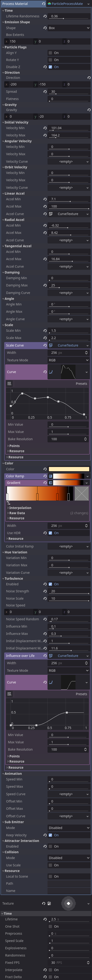Viewport: 92px width, 980px height.
Task: Click the Texture preview thumbnail
Action: pos(69,903)
